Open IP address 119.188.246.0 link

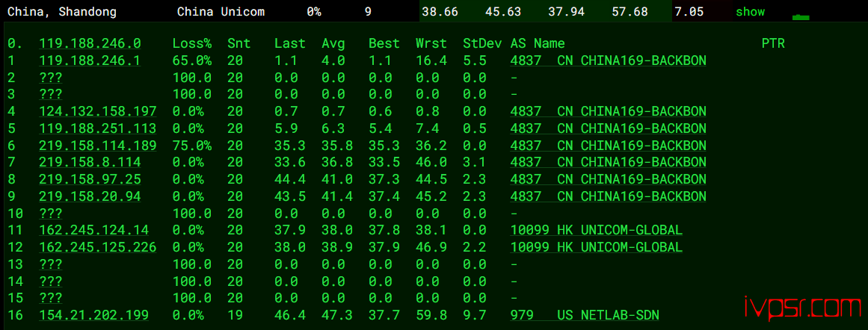click(90, 43)
